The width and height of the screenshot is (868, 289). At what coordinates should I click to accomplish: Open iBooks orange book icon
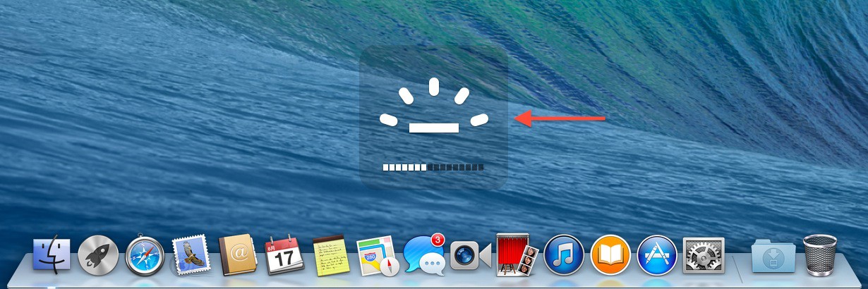pos(610,255)
